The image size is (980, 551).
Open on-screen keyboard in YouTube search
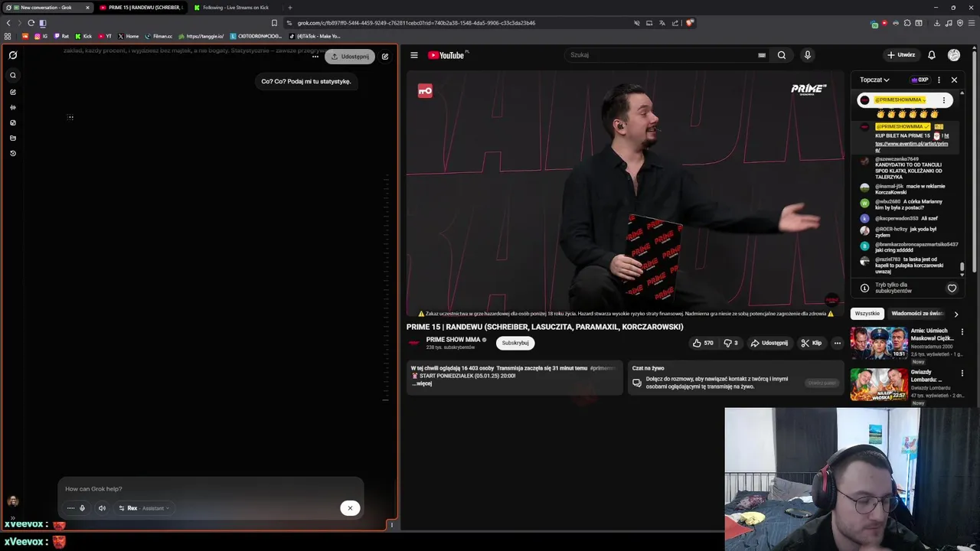pyautogui.click(x=762, y=55)
